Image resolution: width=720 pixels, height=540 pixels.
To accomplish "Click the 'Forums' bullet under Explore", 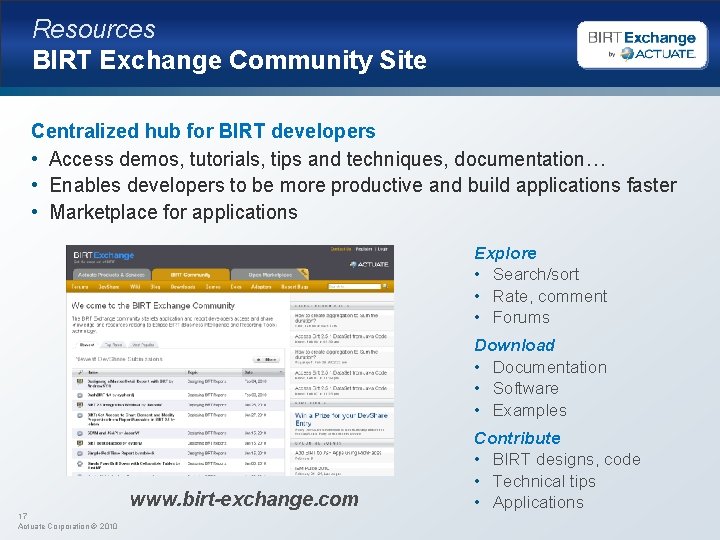I will coord(521,317).
